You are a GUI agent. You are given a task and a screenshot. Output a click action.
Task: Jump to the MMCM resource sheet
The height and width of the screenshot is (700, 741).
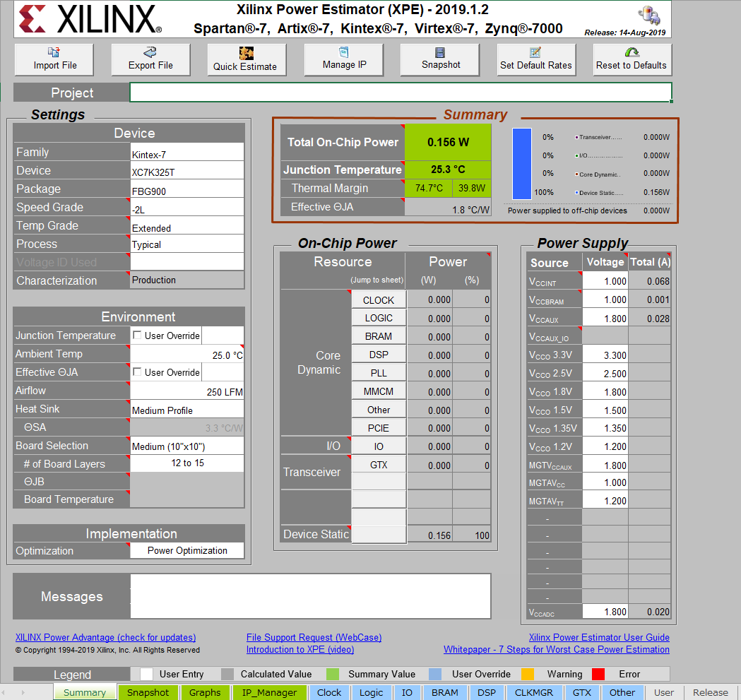pyautogui.click(x=379, y=391)
